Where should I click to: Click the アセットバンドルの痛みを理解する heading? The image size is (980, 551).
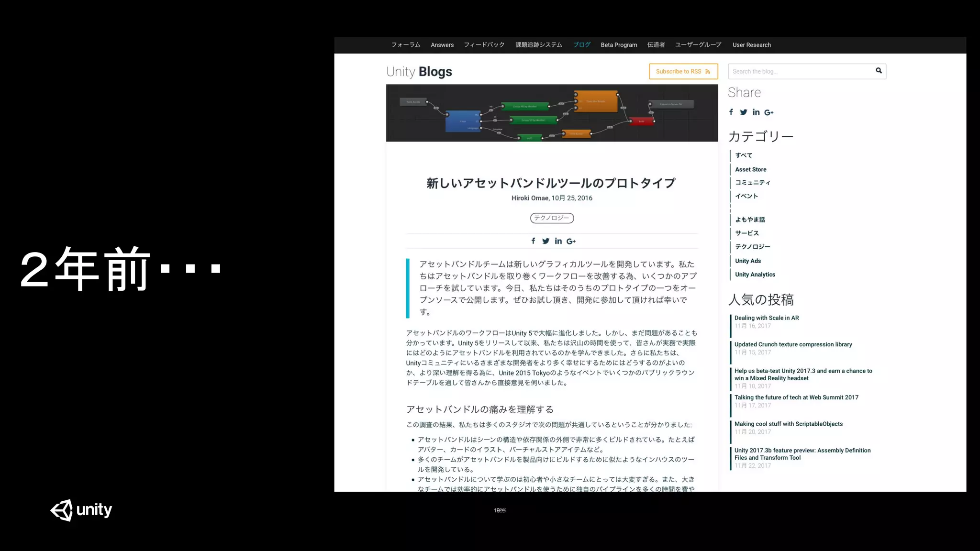(480, 409)
